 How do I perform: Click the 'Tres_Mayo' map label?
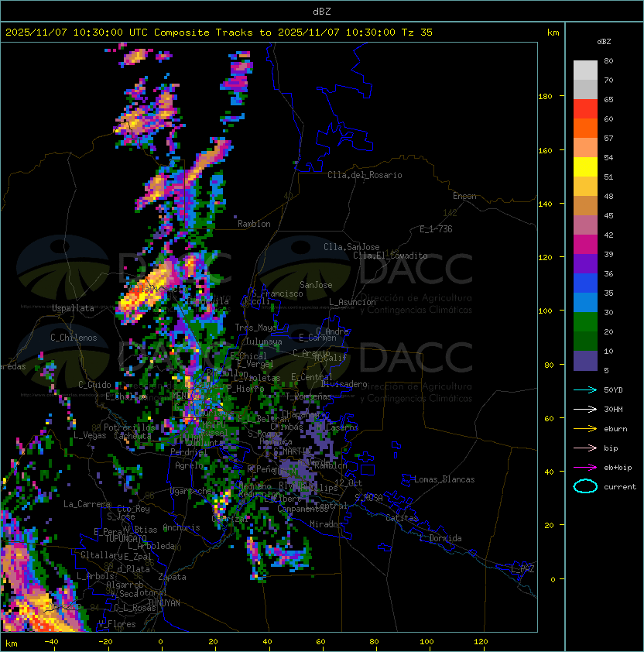[x=255, y=328]
